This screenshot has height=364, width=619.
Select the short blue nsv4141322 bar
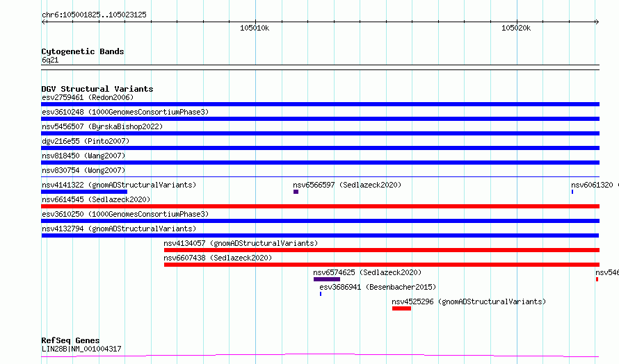pyautogui.click(x=84, y=192)
